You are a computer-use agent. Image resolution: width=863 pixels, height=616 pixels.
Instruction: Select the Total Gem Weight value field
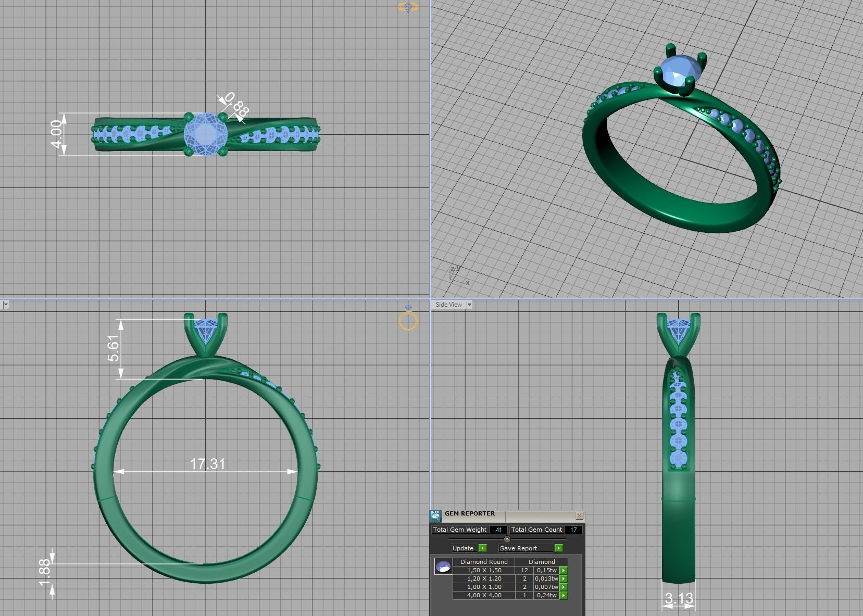pyautogui.click(x=498, y=530)
